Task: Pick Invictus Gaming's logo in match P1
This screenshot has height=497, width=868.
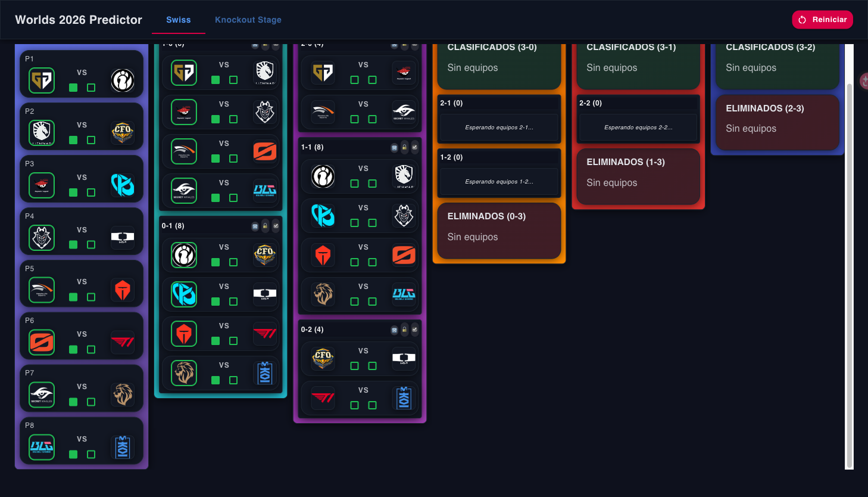Action: pyautogui.click(x=123, y=80)
